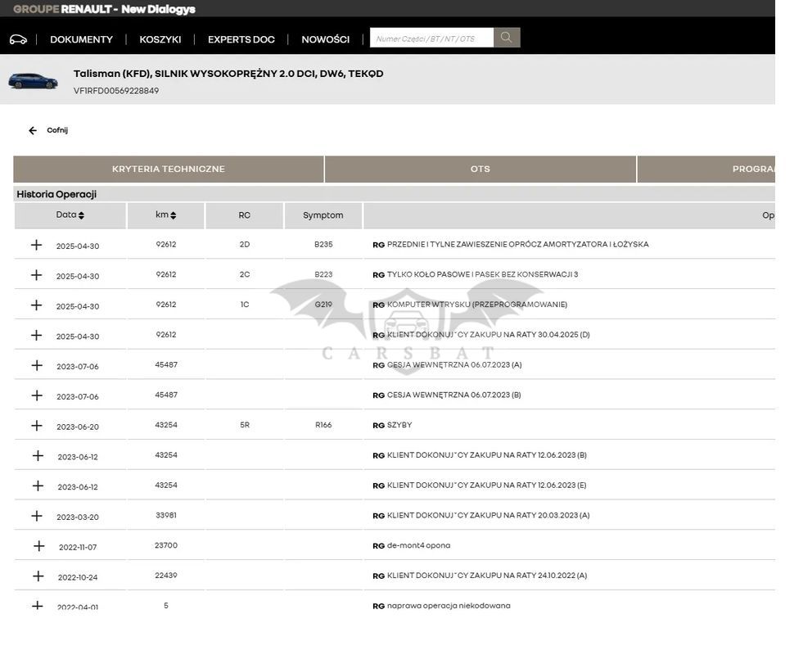Click the GROUPE RENAULT - New Dialogys title
The image size is (812, 655).
(104, 9)
